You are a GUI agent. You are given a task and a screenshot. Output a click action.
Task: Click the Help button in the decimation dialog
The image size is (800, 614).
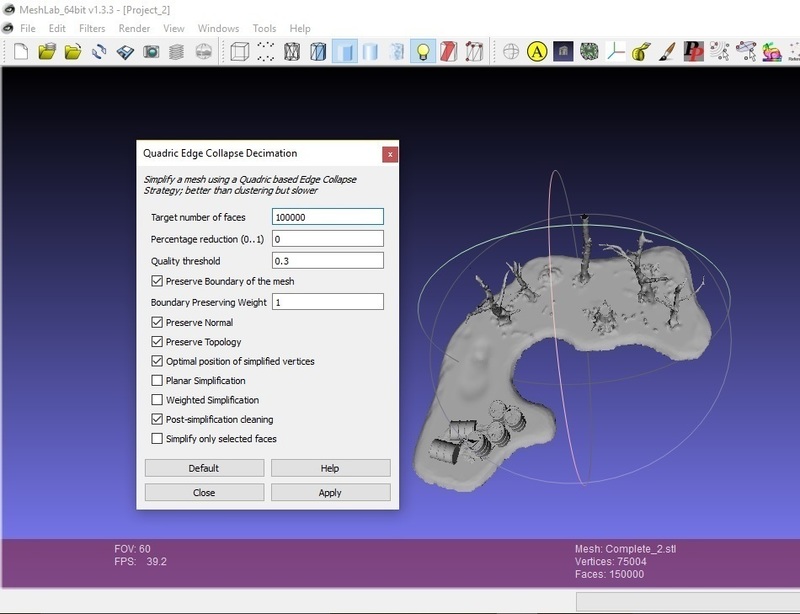331,468
